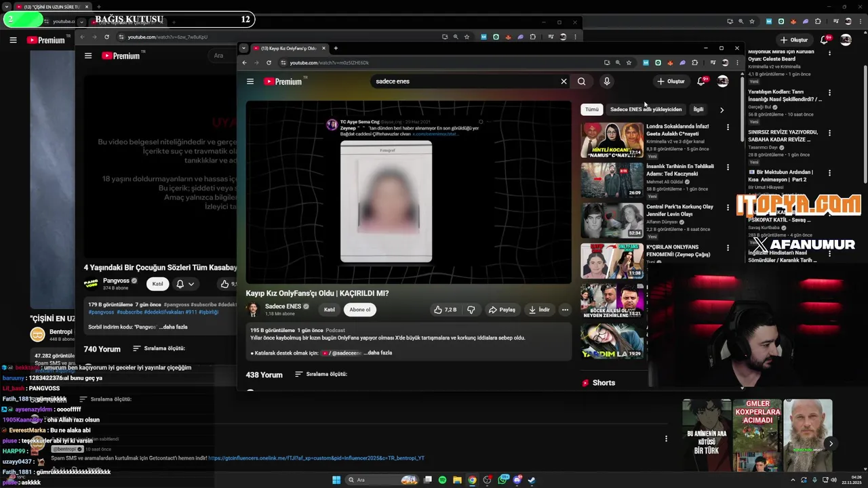Screen dimensions: 868x488
Task: Click the 'Sadece ENES' channel name
Action: tap(283, 306)
